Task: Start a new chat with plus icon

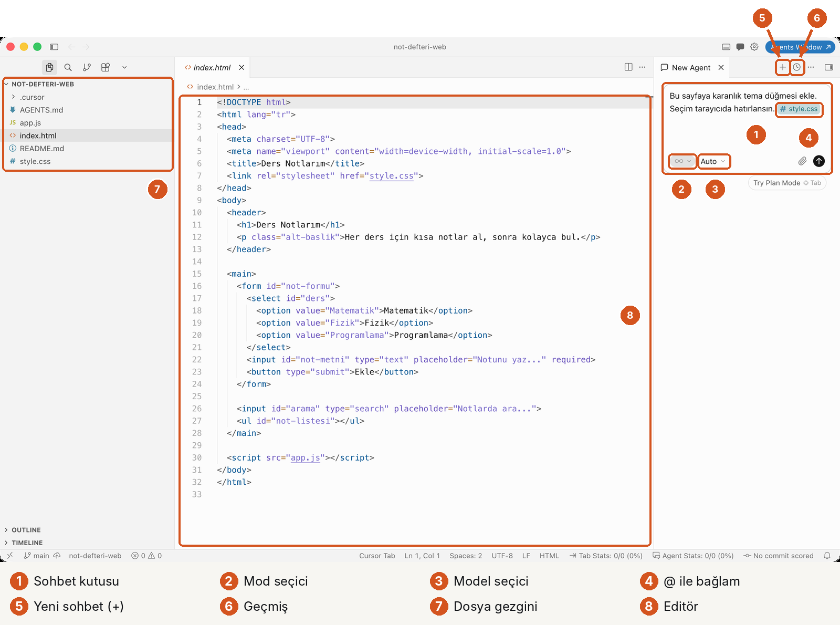Action: pos(783,67)
